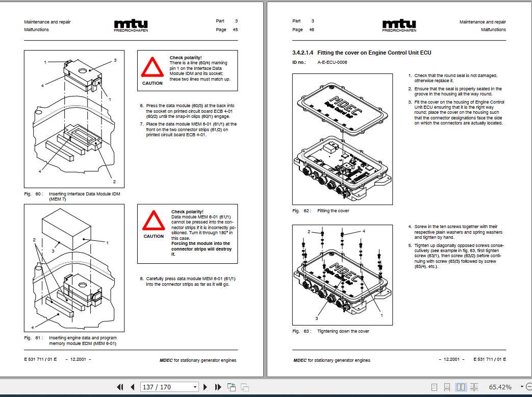Click the heading 3.4.2.1.4 Fitting the cover
Screen dimensions: 532x397
pyautogui.click(x=361, y=53)
